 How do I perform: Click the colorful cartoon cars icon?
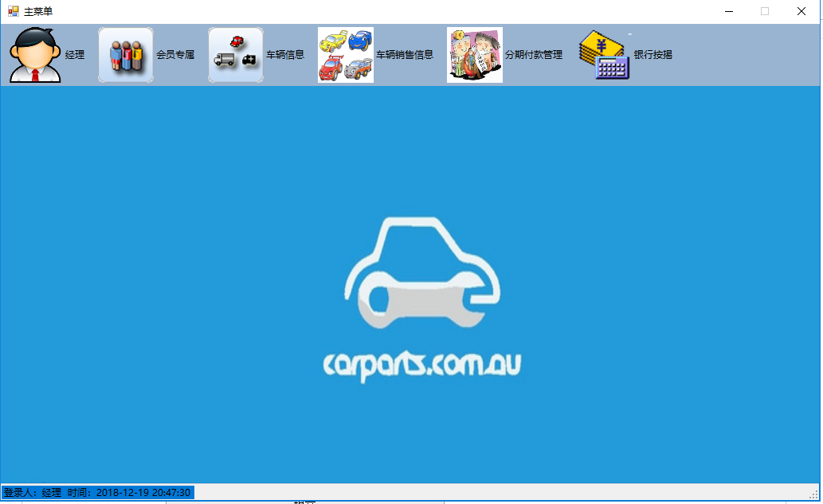[x=345, y=55]
